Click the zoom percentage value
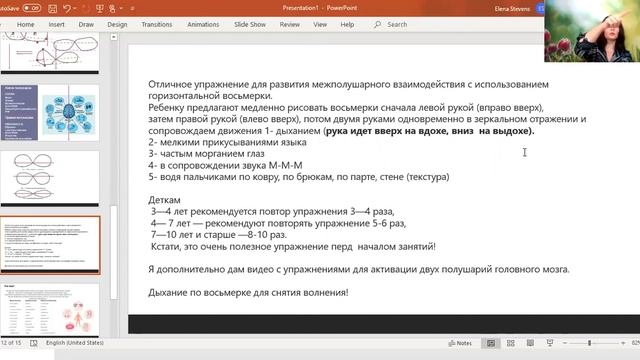The image size is (640, 360). pyautogui.click(x=636, y=343)
